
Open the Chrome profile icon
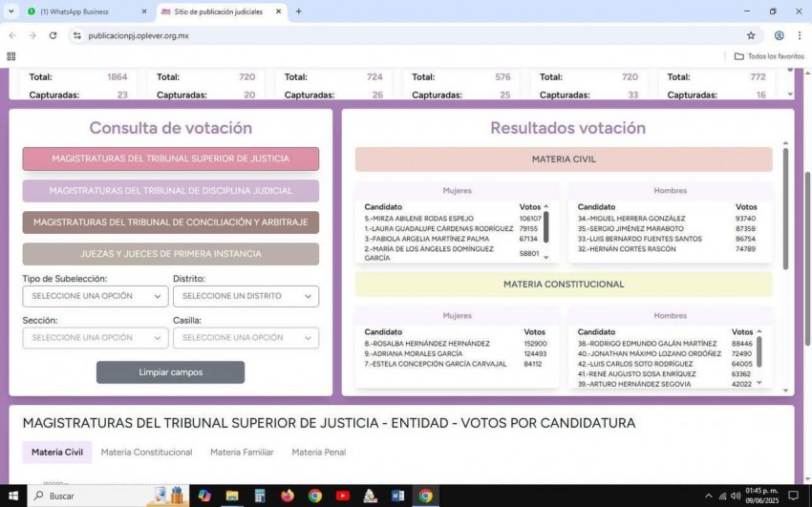[779, 35]
